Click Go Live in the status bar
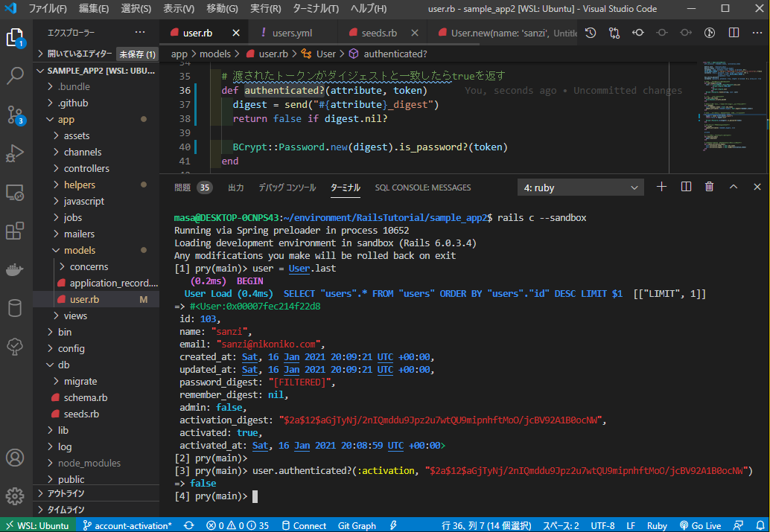770x532 pixels. click(700, 525)
